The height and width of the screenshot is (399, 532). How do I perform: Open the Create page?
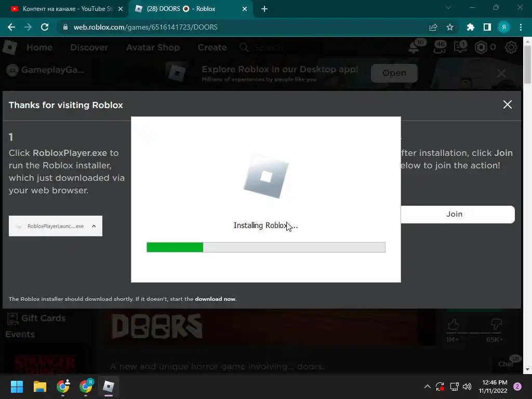coord(212,47)
